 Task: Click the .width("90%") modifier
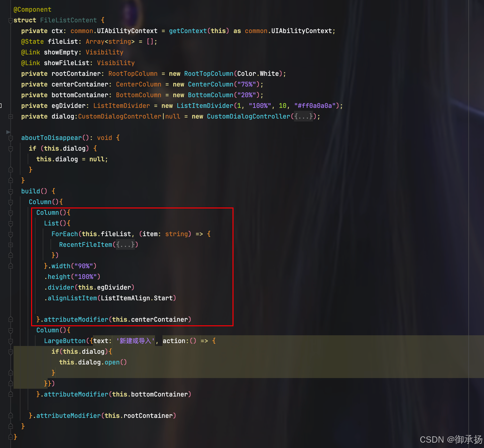coord(72,266)
